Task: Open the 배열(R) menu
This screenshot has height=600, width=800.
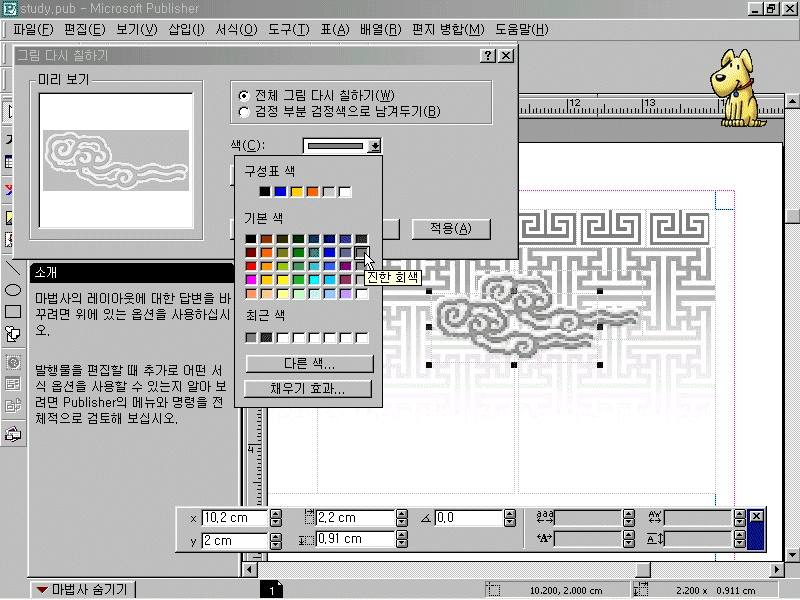Action: click(x=381, y=30)
